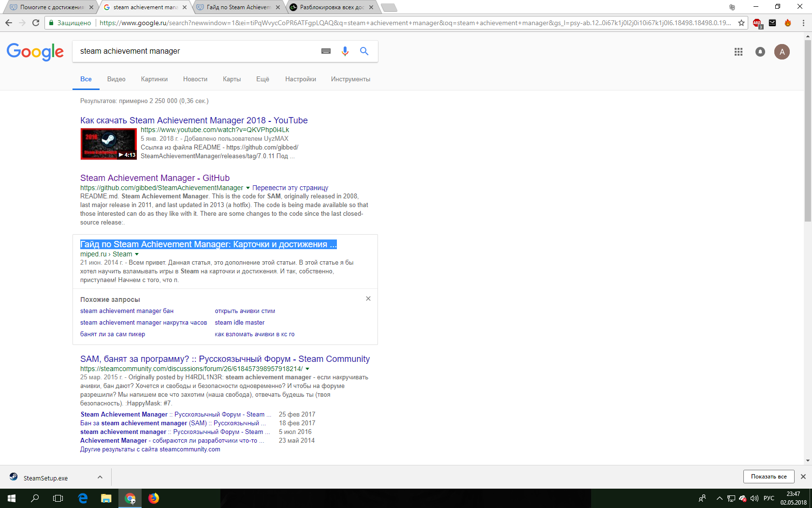Open SAM, банят за программу forum result

[225, 359]
